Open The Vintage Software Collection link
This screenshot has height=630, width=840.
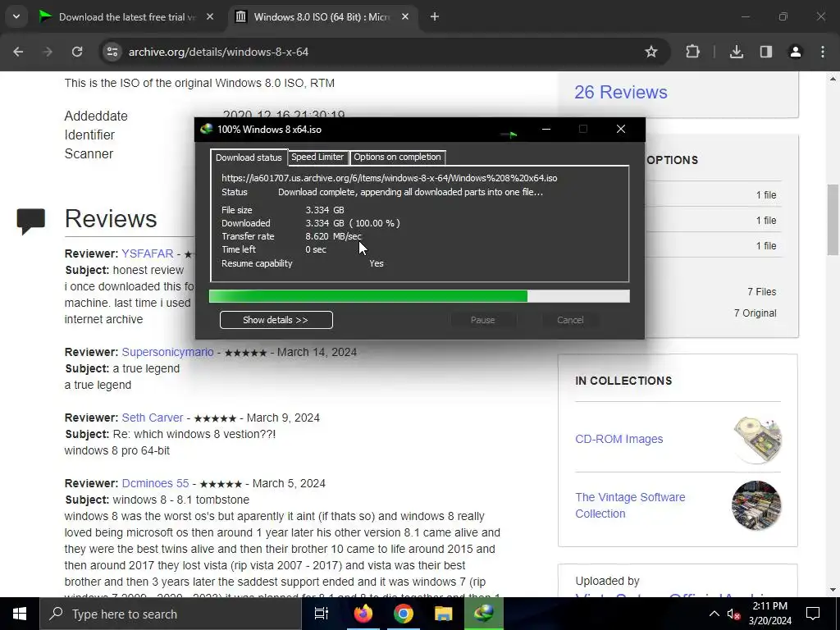(x=630, y=505)
